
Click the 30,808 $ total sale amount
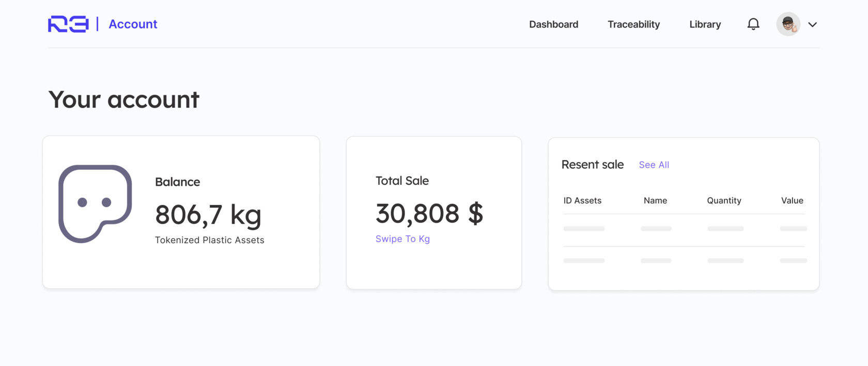tap(429, 213)
